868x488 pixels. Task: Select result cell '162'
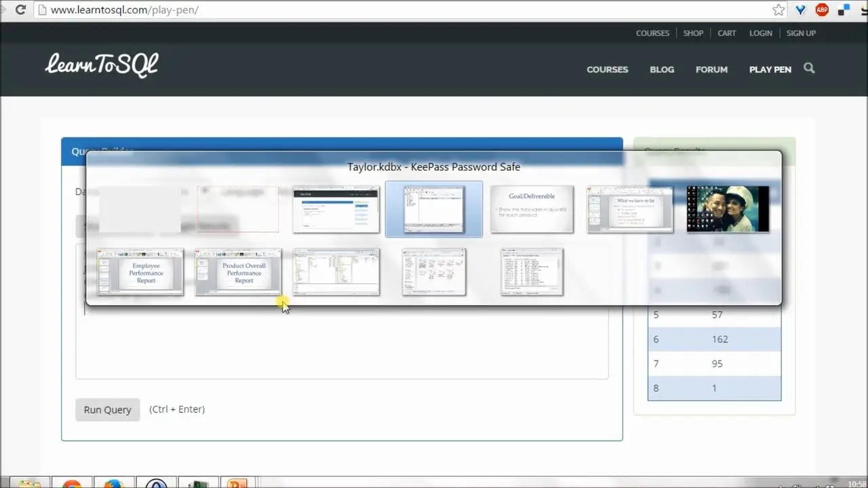tap(719, 339)
